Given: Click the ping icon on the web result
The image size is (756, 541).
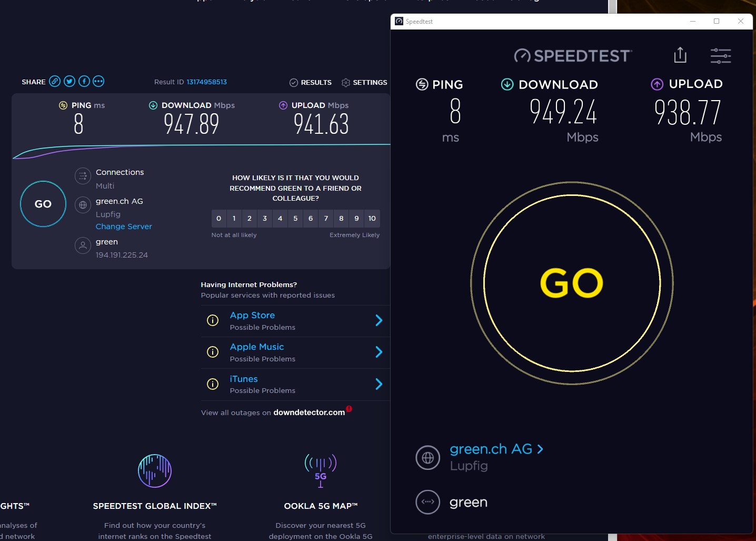Looking at the screenshot, I should click(x=63, y=105).
